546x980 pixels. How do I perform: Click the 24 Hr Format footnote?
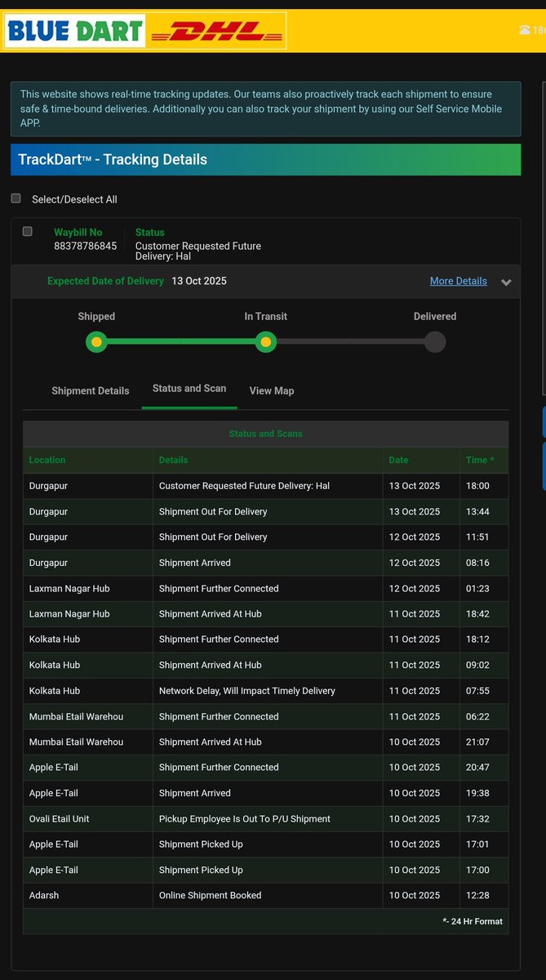(473, 921)
